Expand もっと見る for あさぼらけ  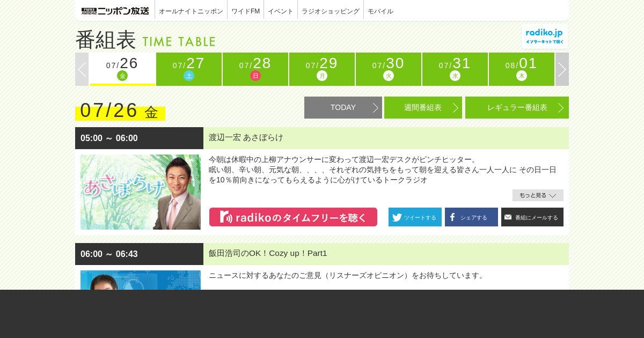538,195
